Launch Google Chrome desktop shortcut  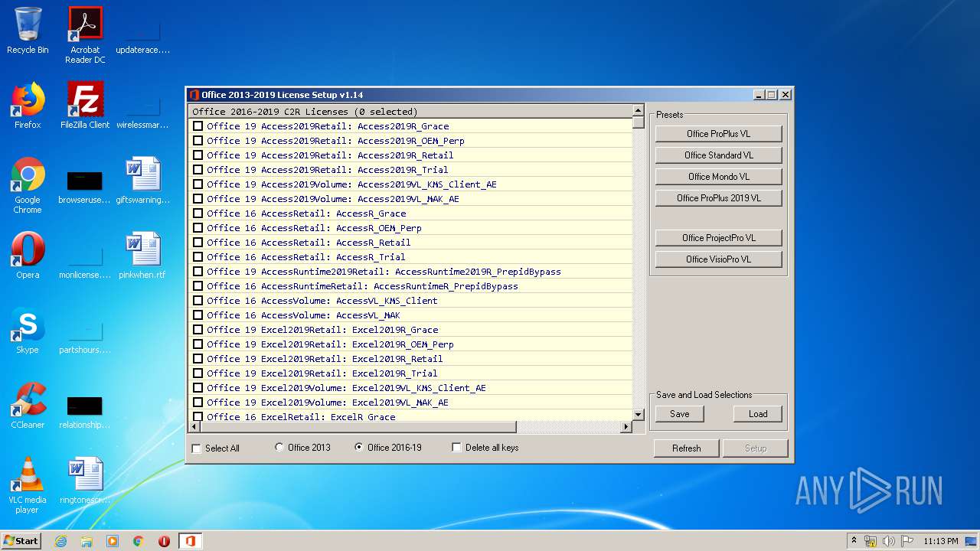28,185
